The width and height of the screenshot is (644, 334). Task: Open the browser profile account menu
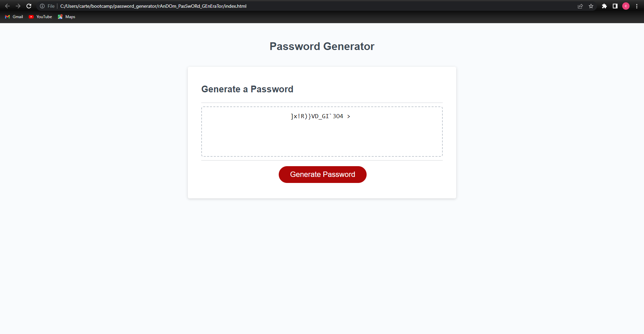(626, 6)
